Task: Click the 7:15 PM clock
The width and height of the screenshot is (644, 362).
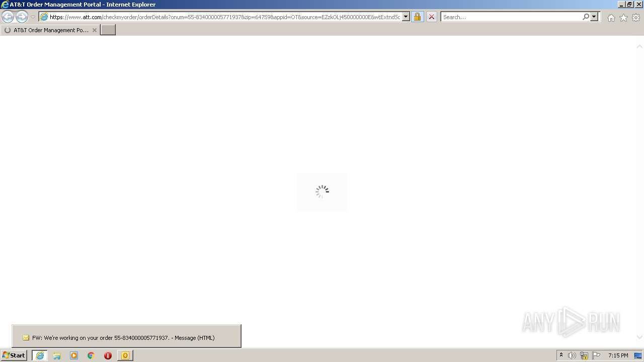Action: tap(618, 355)
